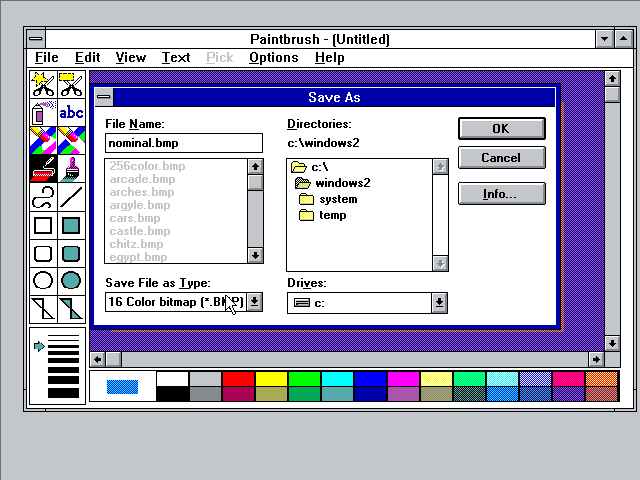This screenshot has height=480, width=640.
Task: Open the Options menu
Action: (x=273, y=58)
